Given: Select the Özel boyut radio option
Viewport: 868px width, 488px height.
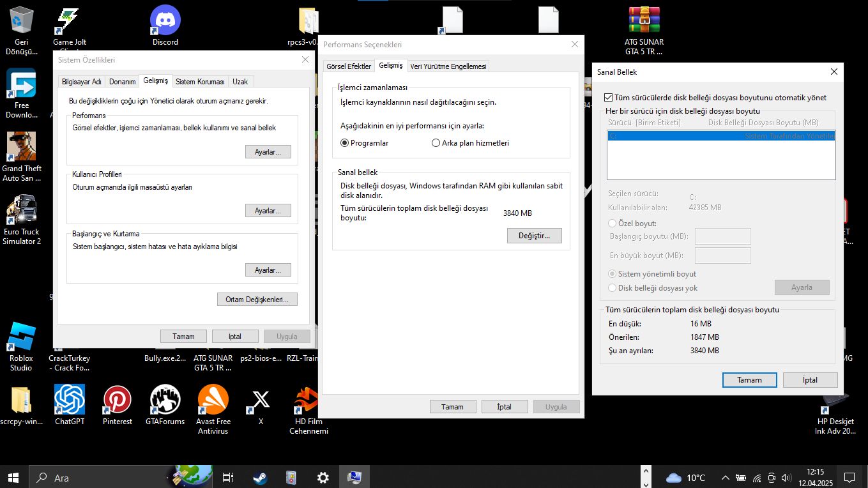Looking at the screenshot, I should tap(613, 224).
